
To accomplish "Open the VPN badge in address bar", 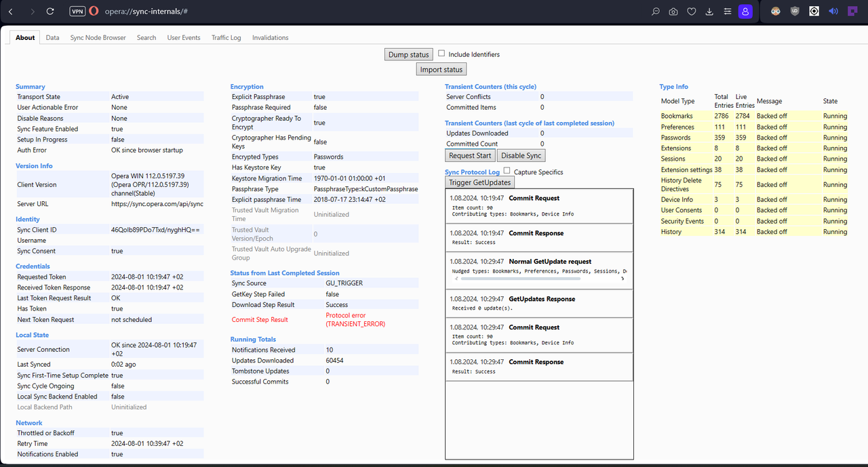I will [x=77, y=12].
